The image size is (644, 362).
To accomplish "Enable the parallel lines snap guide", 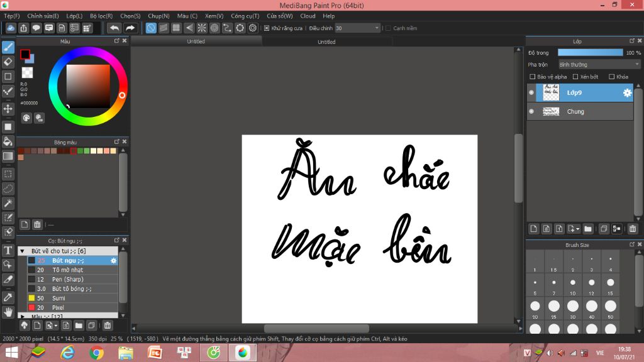I will tap(164, 28).
